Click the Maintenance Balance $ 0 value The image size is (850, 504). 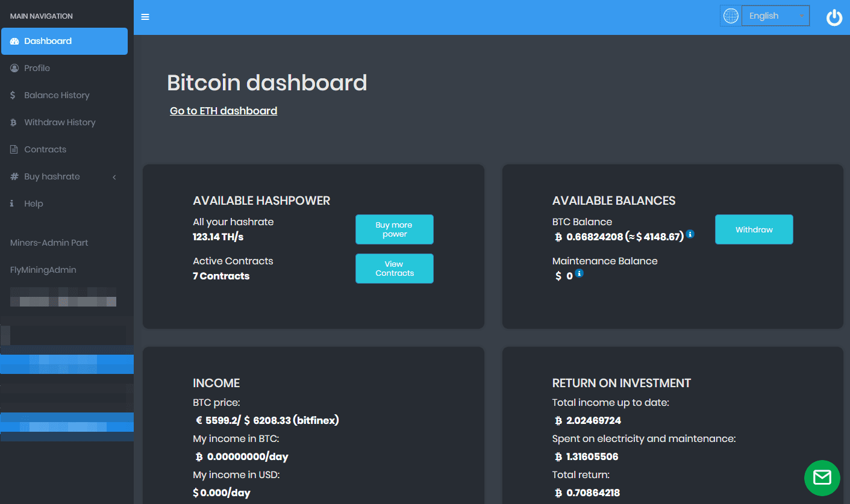point(564,276)
